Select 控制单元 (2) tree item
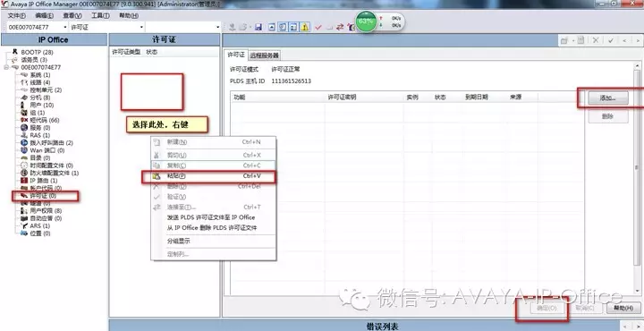 click(x=46, y=90)
